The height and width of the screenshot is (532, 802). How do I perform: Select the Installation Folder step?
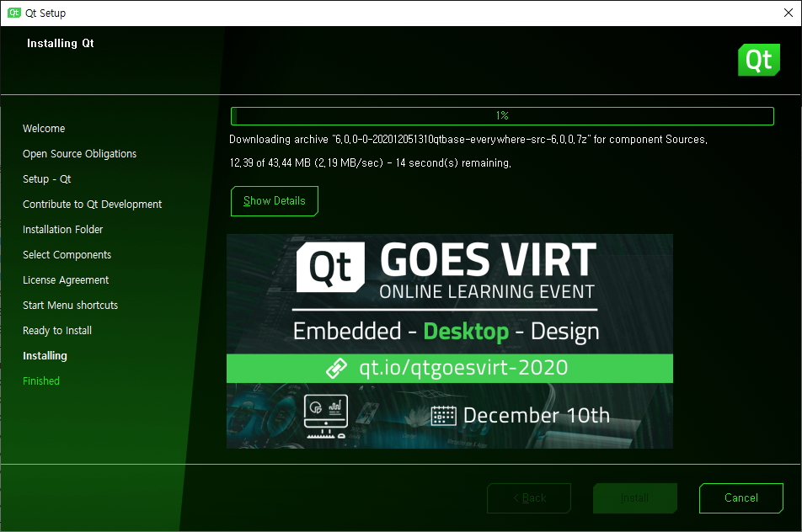coord(62,230)
